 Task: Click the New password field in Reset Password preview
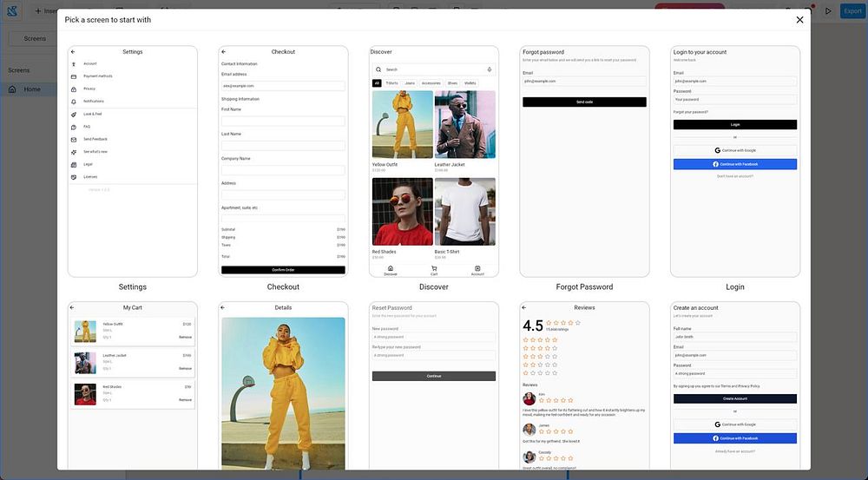[433, 337]
